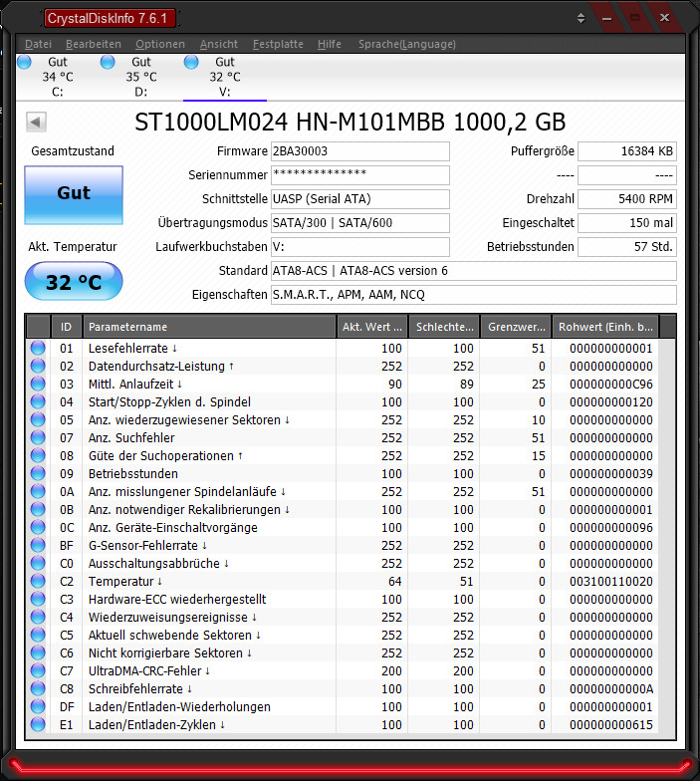The height and width of the screenshot is (781, 700).
Task: Click raw value 000000000120
Action: (611, 402)
